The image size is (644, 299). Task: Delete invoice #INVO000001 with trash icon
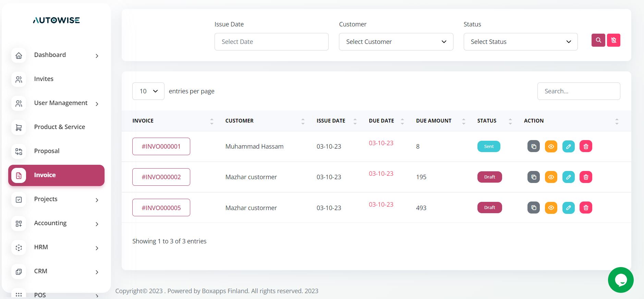coord(586,146)
